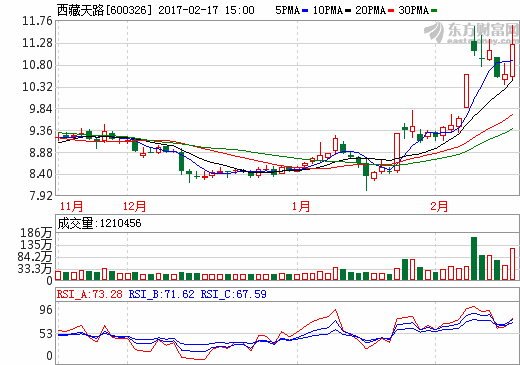The image size is (520, 365).
Task: Click the RSI_A:73.28 indicator value
Action: [x=90, y=294]
